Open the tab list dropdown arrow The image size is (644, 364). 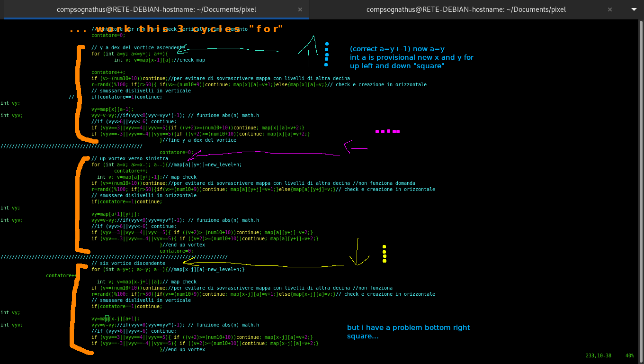click(x=634, y=9)
